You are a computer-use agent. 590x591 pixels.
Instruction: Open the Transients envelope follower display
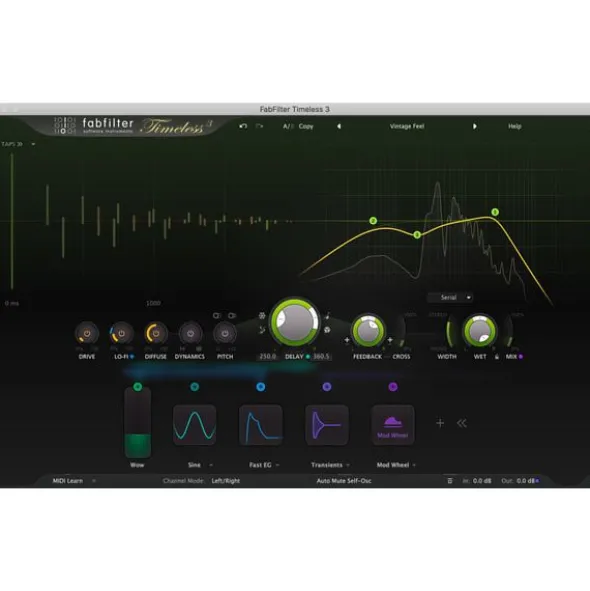(x=327, y=425)
